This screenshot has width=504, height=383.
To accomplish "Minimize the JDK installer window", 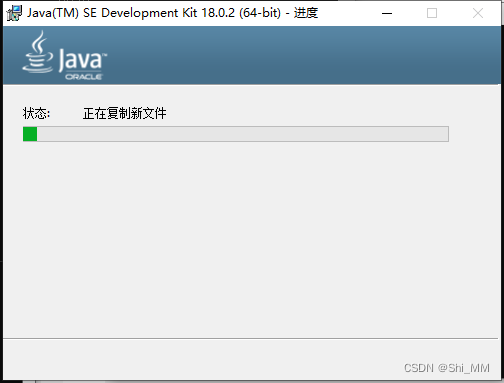I will pos(387,13).
